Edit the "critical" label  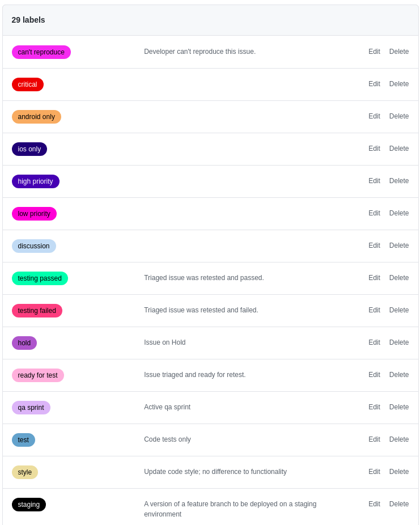[374, 84]
